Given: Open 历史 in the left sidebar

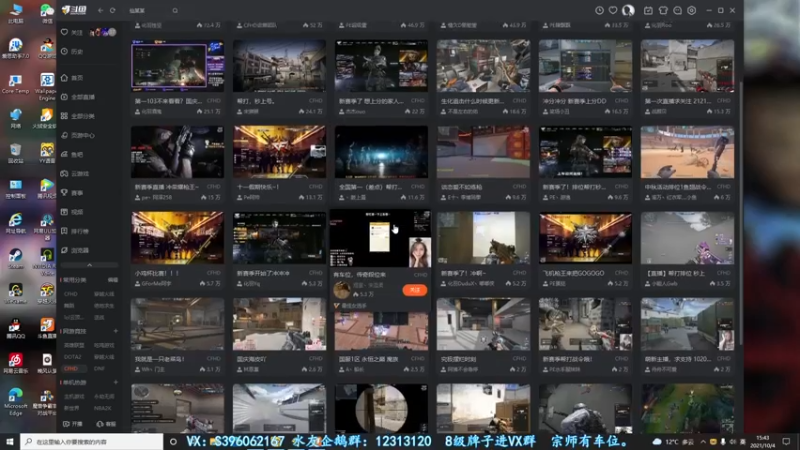Looking at the screenshot, I should 72,52.
